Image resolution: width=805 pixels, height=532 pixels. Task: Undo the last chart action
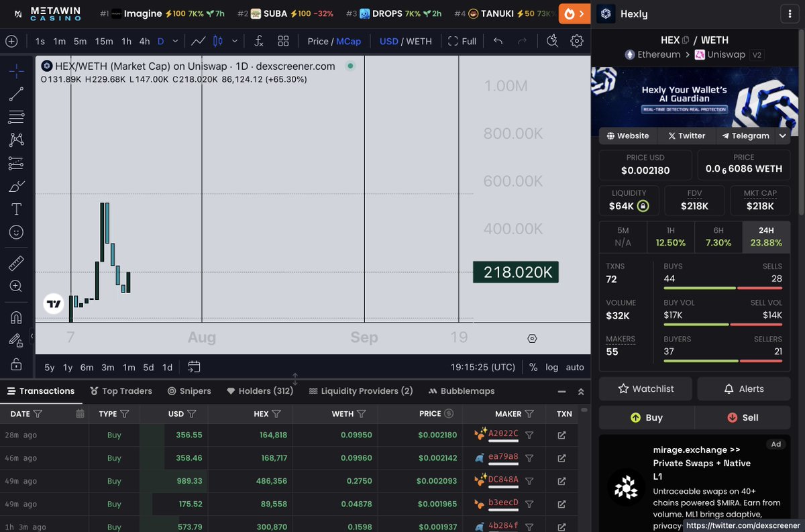pyautogui.click(x=498, y=41)
